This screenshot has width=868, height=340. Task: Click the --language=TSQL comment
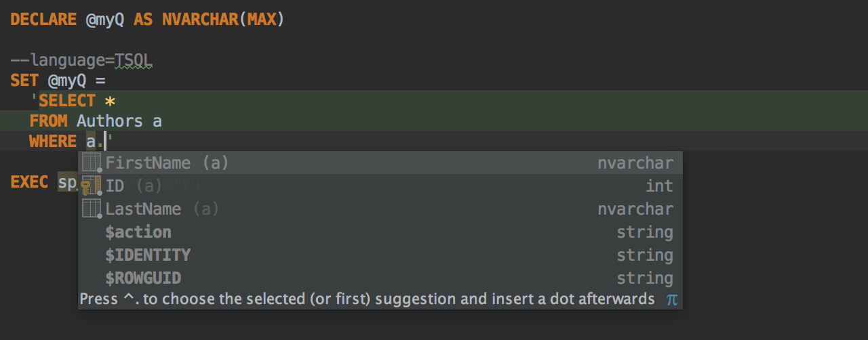point(82,60)
